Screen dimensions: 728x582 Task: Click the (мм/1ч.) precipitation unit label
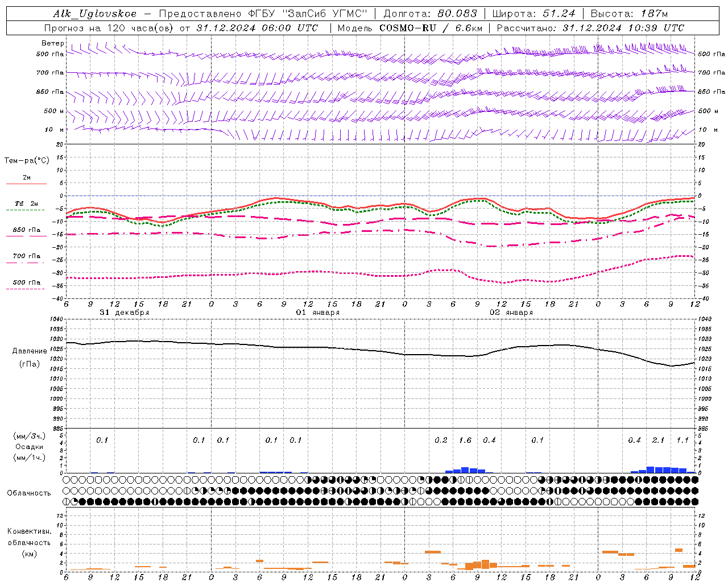tap(30, 458)
